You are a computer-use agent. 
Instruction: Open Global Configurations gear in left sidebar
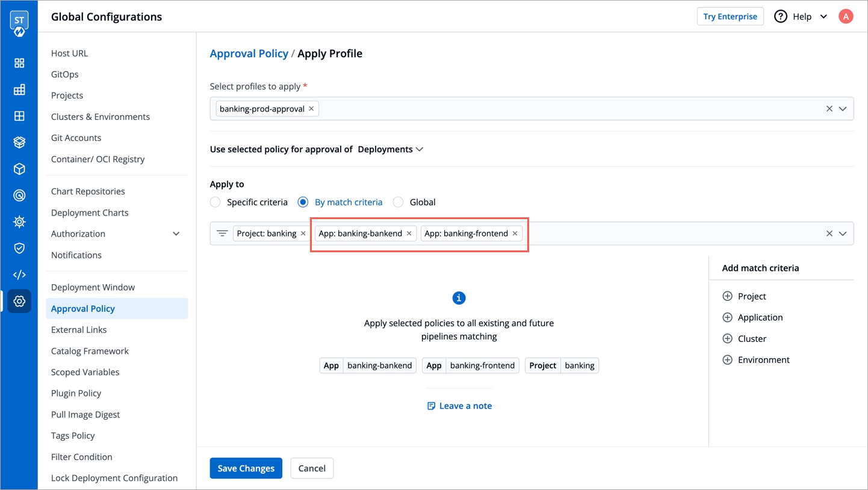click(x=19, y=301)
